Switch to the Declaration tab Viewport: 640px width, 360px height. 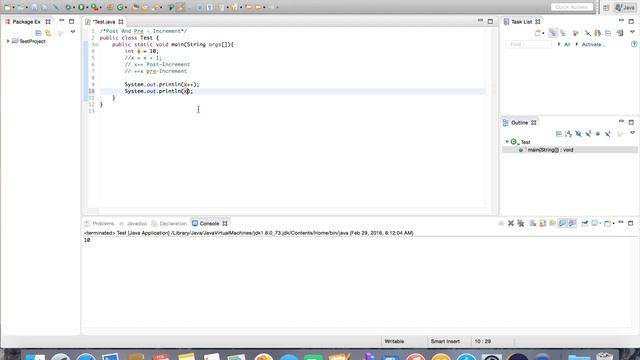click(x=169, y=223)
